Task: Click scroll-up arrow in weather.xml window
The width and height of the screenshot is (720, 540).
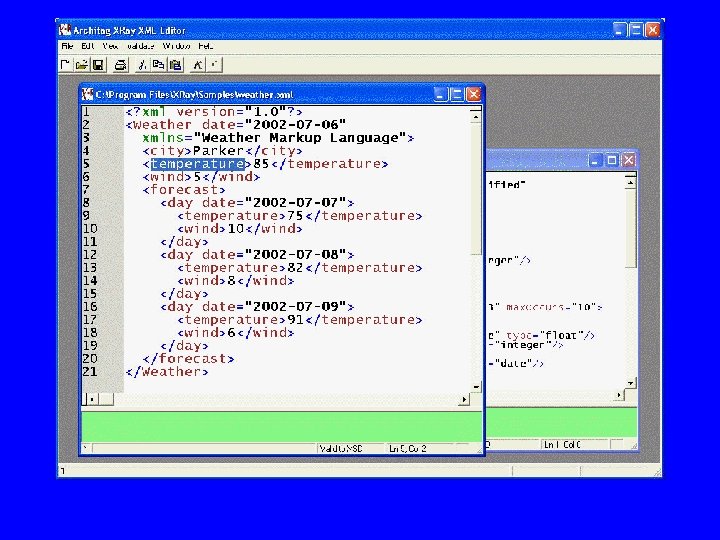Action: point(476,117)
